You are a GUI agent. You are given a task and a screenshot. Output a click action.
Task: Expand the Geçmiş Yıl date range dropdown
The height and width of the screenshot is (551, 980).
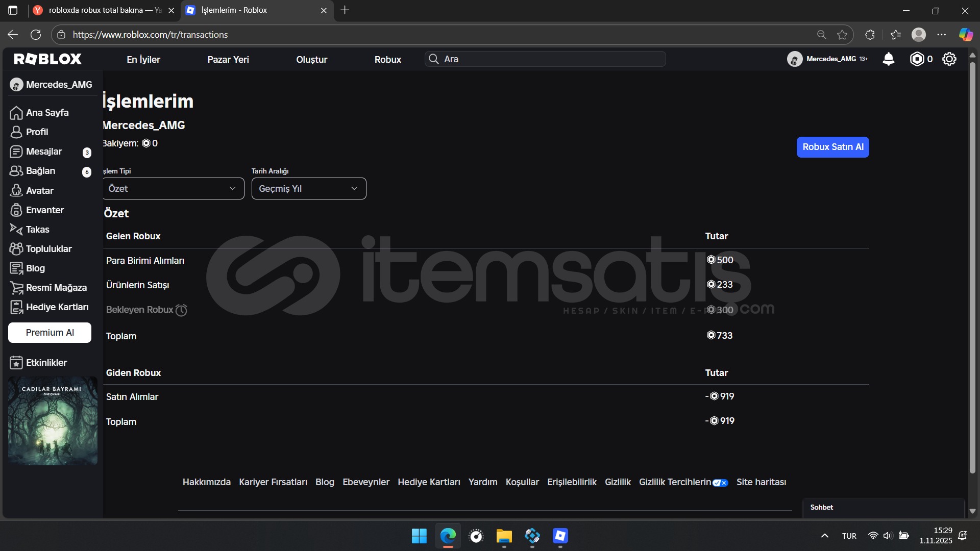point(308,189)
